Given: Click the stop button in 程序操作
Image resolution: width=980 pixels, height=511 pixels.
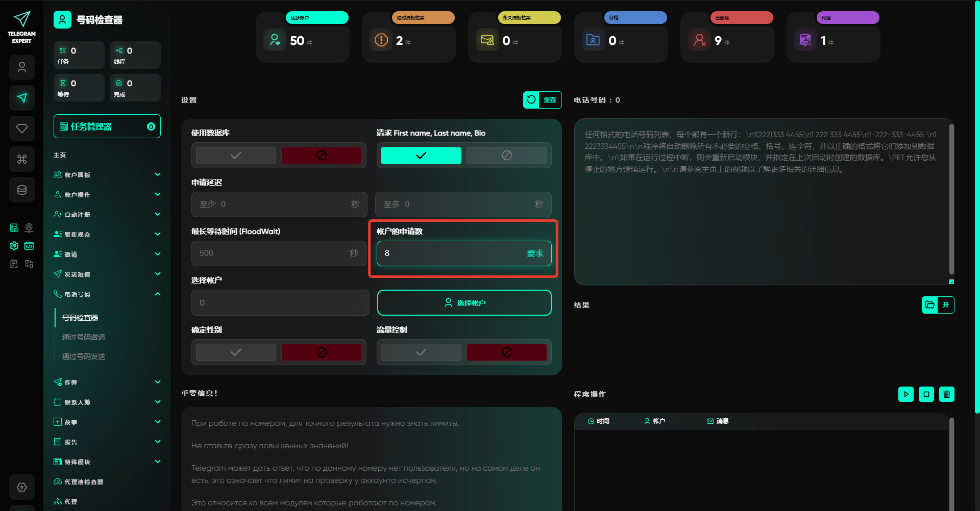Looking at the screenshot, I should 926,394.
